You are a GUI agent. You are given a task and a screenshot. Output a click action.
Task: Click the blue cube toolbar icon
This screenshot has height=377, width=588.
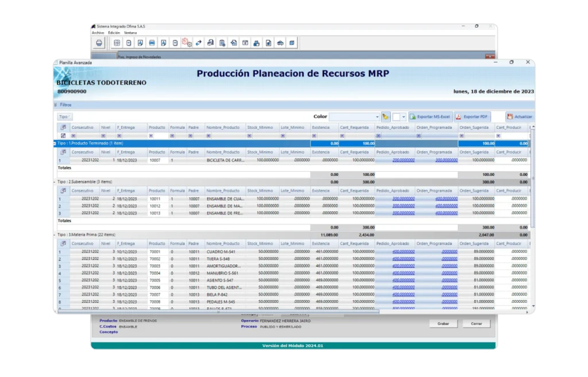pos(292,43)
